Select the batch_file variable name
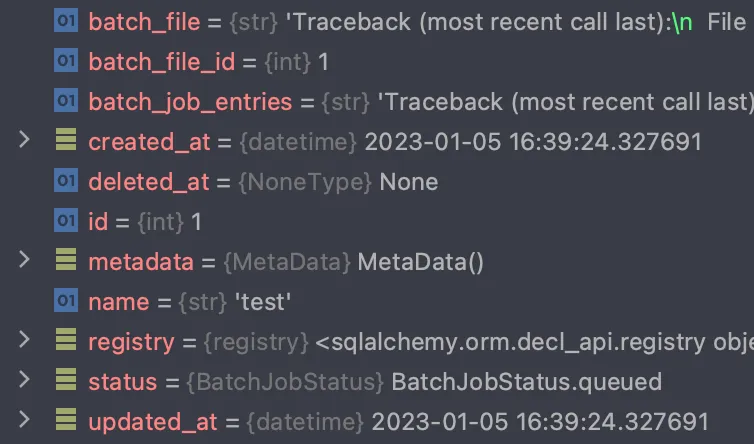This screenshot has height=444, width=754. (x=144, y=22)
